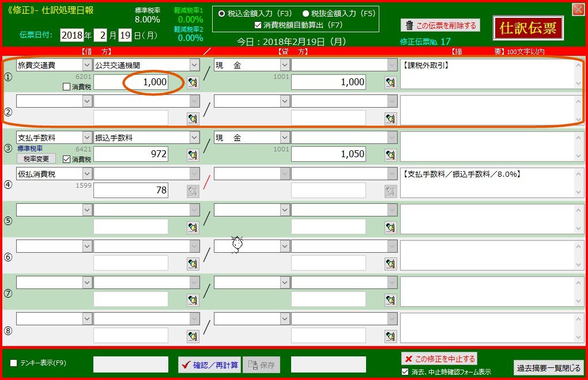
Task: Toggle 消費税額自動算出 (F7) checkbox
Action: (x=258, y=25)
